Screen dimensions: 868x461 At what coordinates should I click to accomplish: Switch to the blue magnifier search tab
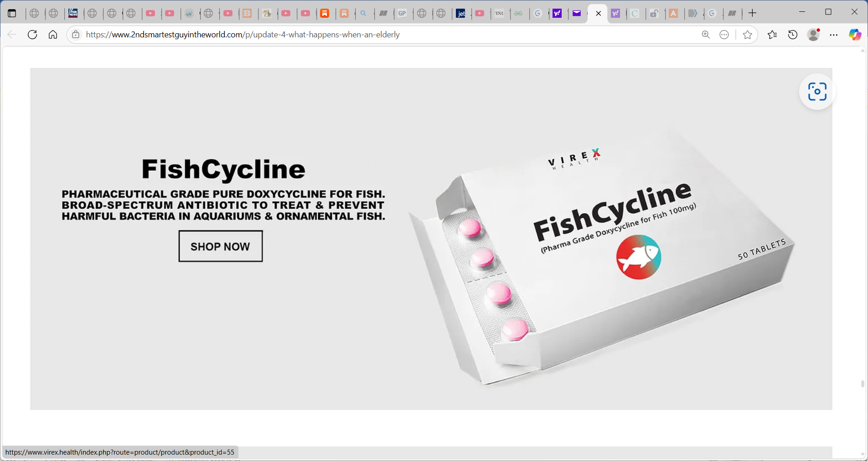(364, 13)
